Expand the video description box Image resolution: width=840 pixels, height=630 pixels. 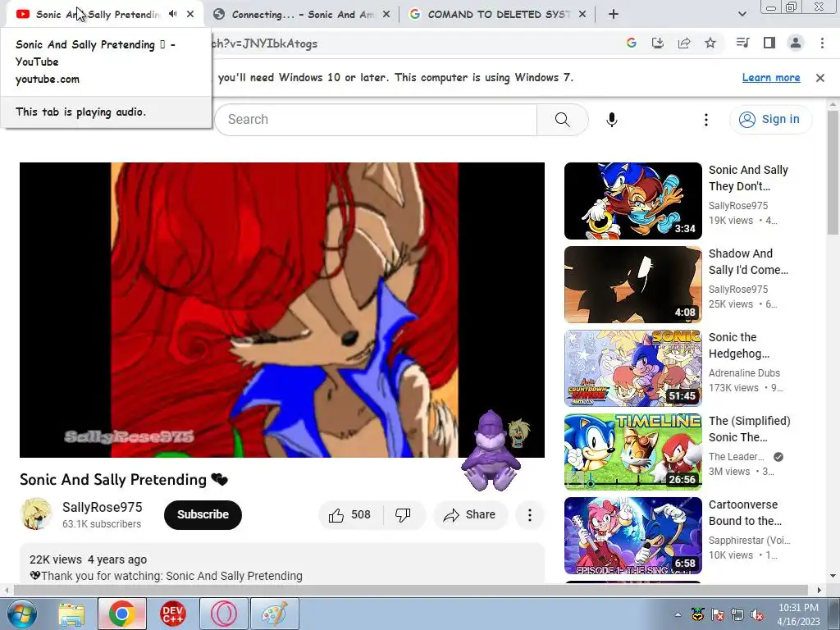click(282, 564)
